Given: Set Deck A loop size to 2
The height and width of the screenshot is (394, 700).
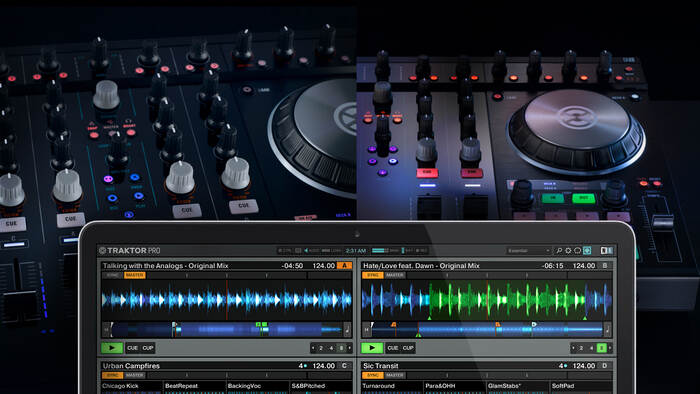Looking at the screenshot, I should 321,348.
